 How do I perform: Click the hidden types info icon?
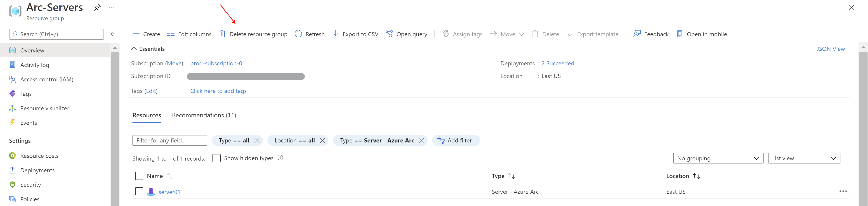pos(280,158)
